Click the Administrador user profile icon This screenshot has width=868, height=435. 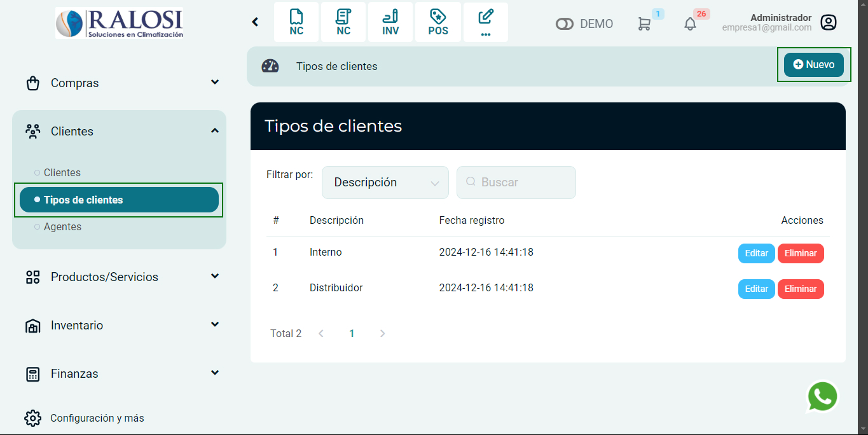tap(828, 23)
